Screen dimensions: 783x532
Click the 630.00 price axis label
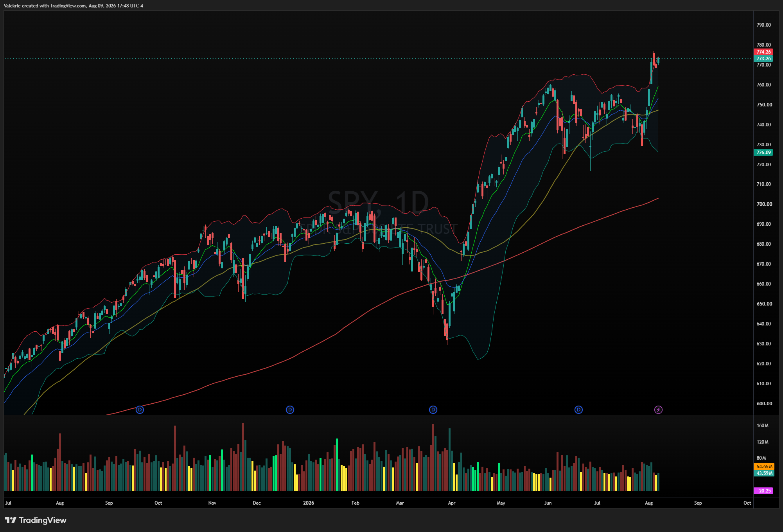763,344
